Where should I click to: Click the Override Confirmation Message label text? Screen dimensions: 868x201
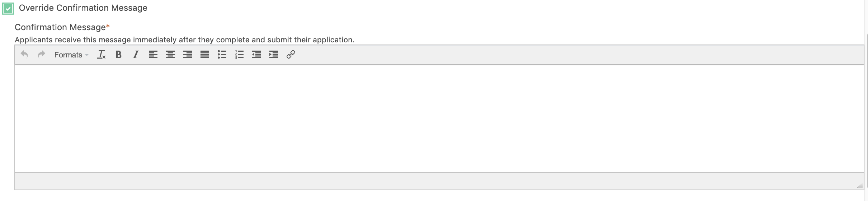[x=83, y=8]
